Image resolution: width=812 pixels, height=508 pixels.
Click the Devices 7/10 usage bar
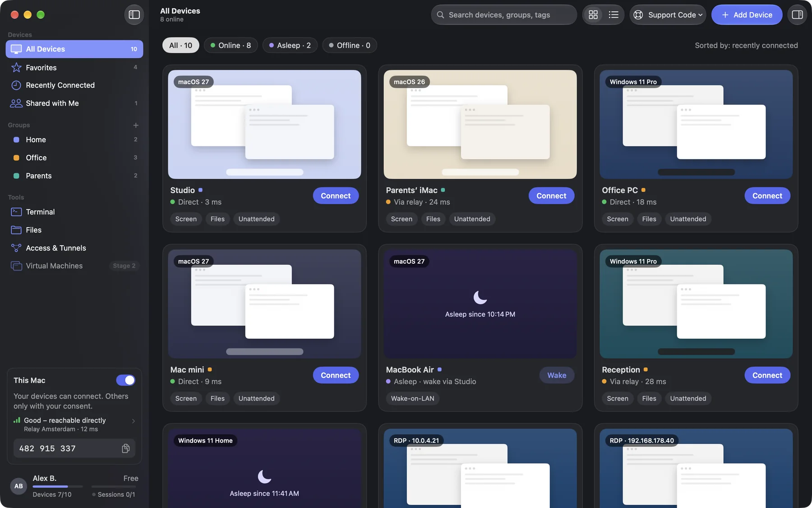click(58, 486)
